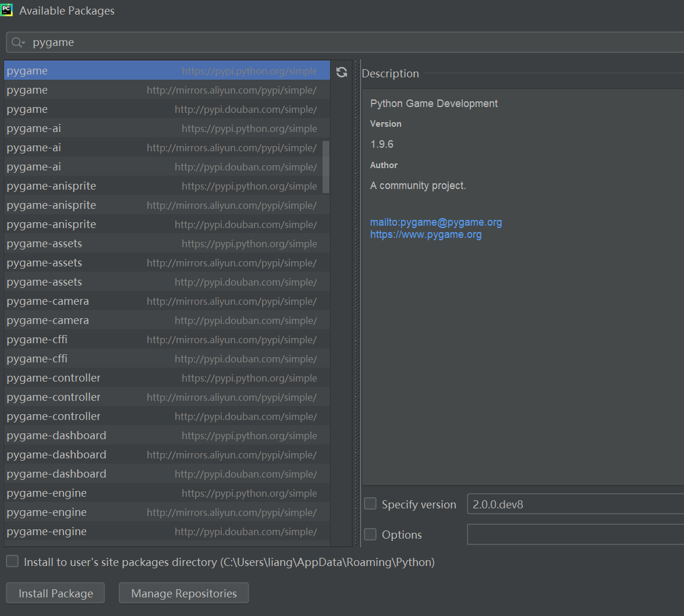Open the search history magnifier icon

18,42
